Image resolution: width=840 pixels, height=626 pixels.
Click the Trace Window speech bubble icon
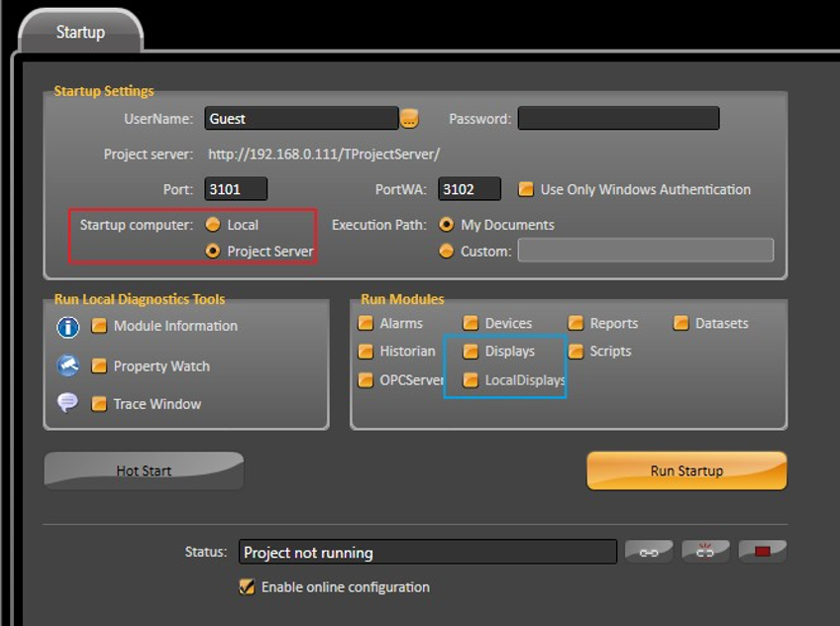click(68, 403)
